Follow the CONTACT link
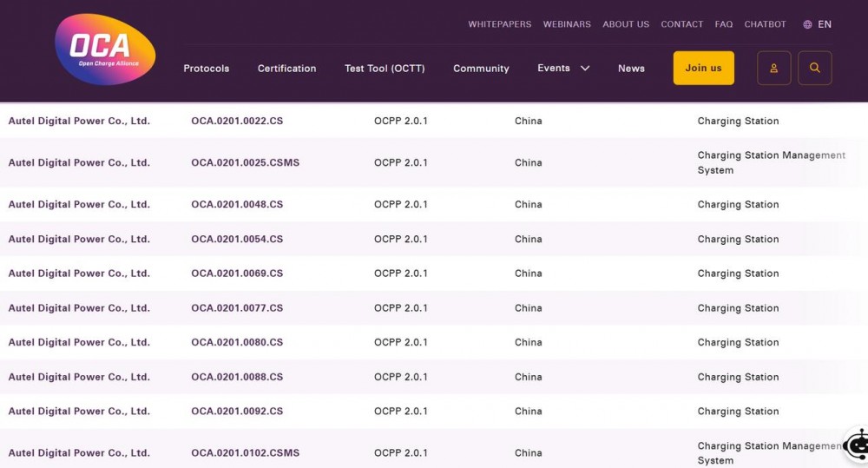This screenshot has width=868, height=468. 682,24
